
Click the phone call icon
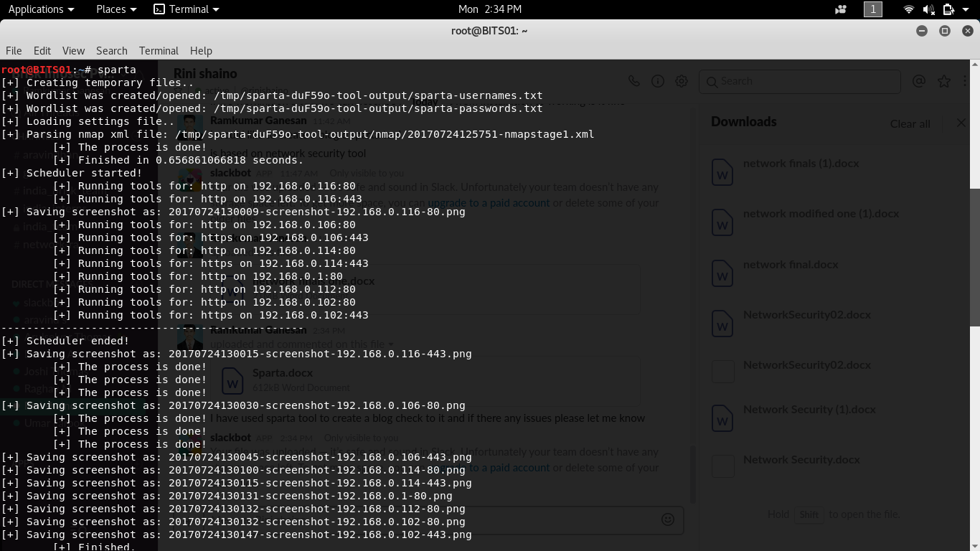(x=633, y=81)
